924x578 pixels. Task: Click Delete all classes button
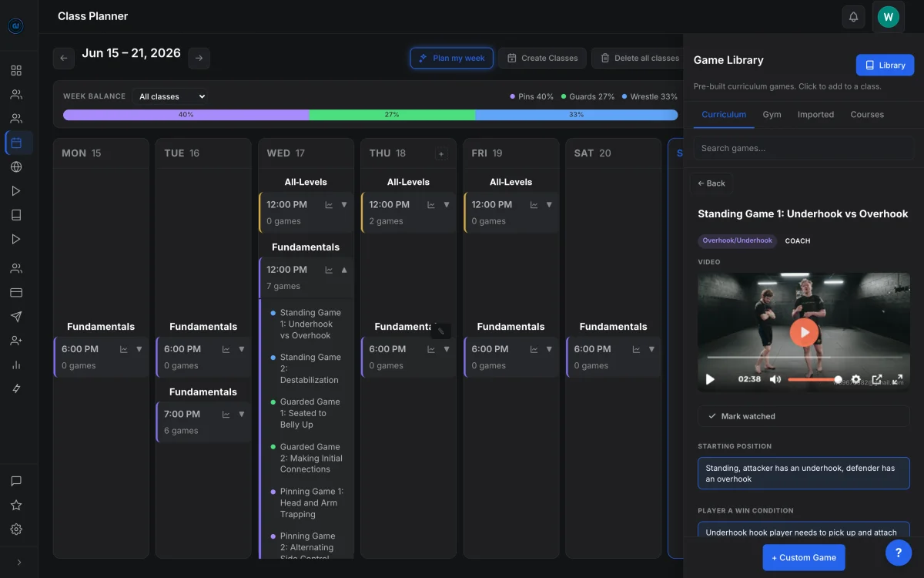[638, 58]
